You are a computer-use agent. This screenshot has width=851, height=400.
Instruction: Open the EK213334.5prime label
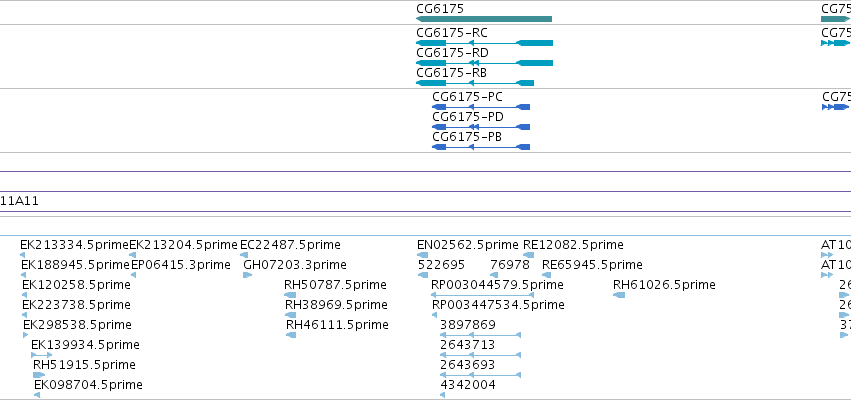pyautogui.click(x=74, y=245)
